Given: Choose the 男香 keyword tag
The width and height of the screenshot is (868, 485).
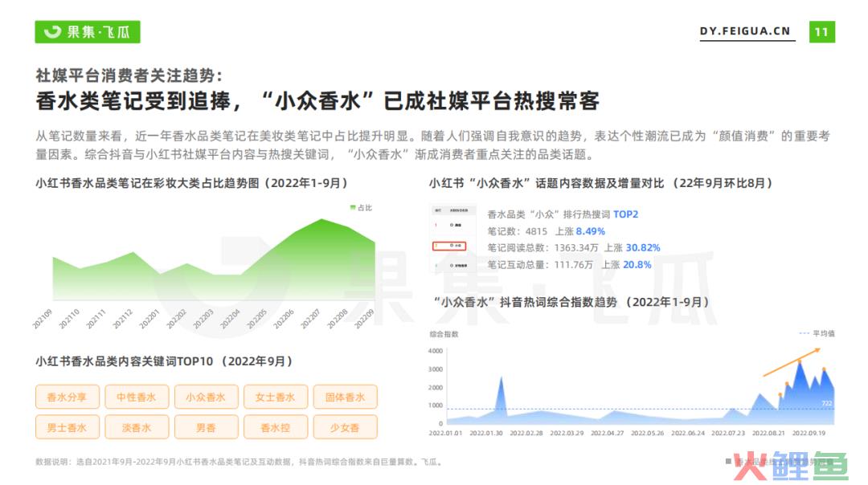Looking at the screenshot, I should coord(206,427).
